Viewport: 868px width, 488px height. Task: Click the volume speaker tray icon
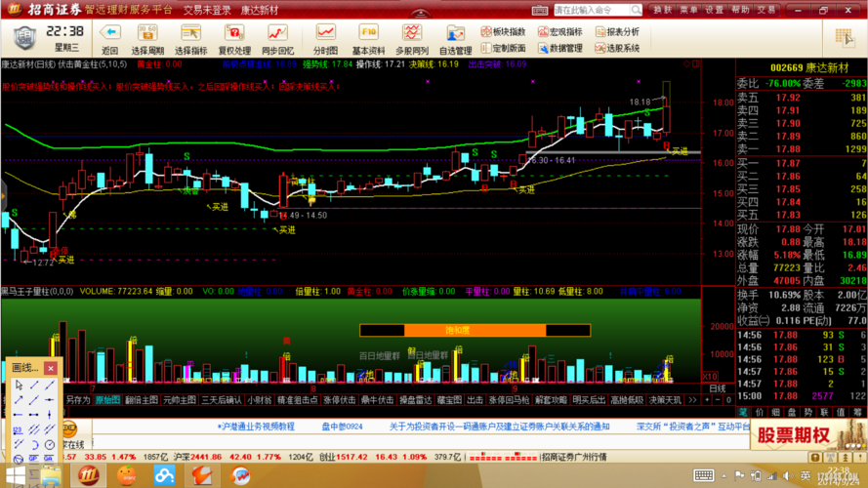[x=788, y=476]
